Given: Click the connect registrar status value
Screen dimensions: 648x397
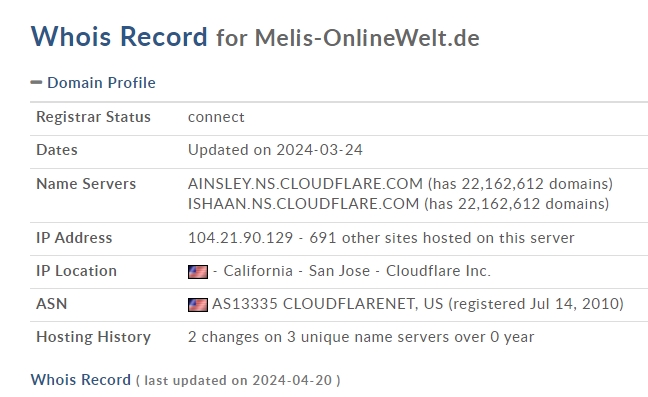Looking at the screenshot, I should click(216, 117).
